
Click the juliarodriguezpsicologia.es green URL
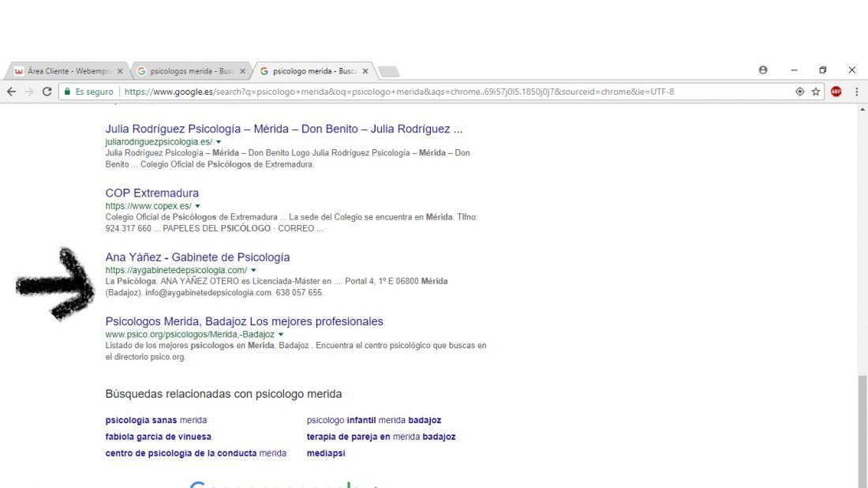pyautogui.click(x=159, y=142)
